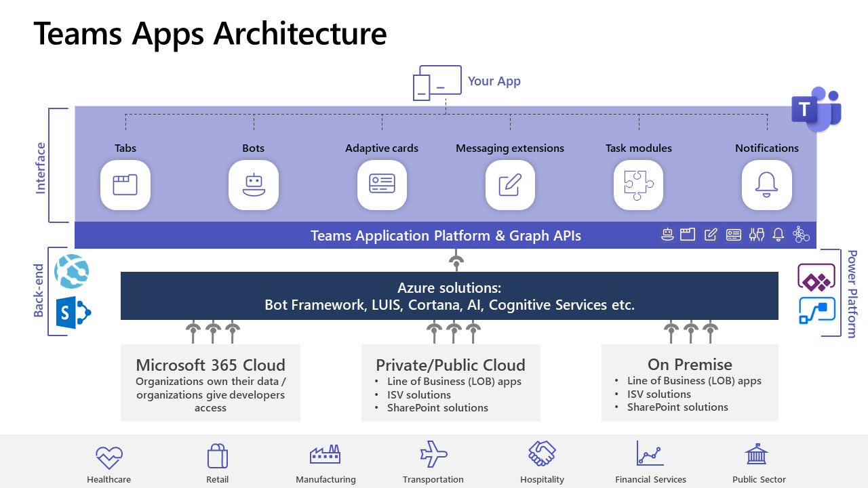Image resolution: width=868 pixels, height=488 pixels.
Task: Click the Tabs icon tile
Action: click(125, 185)
